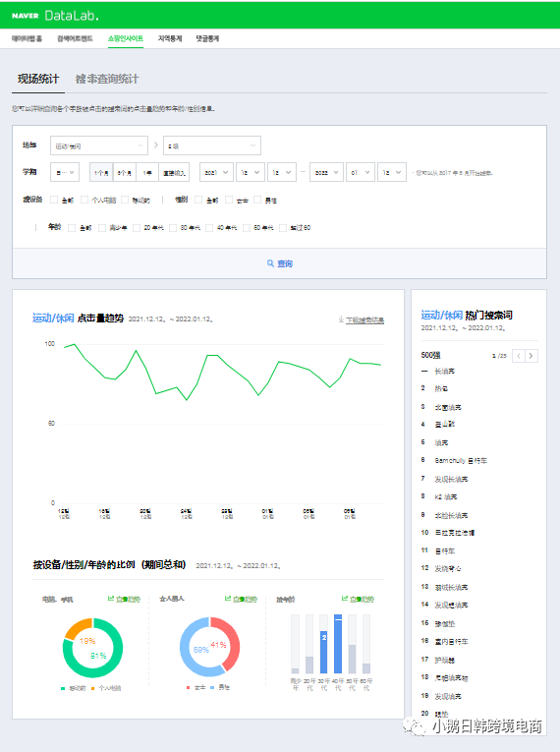560x752 pixels.
Task: Click the rank 10 search term
Action: (455, 533)
